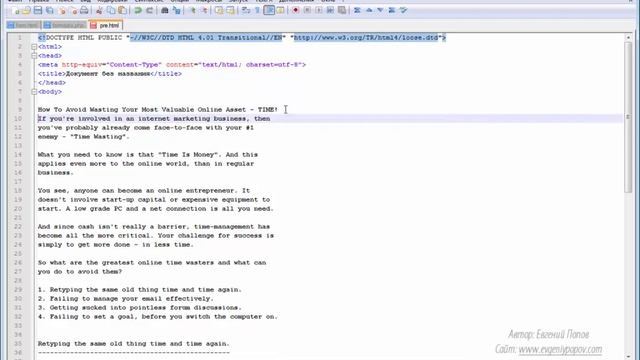Click list item '4. Failing to set a goal'

tap(158, 316)
